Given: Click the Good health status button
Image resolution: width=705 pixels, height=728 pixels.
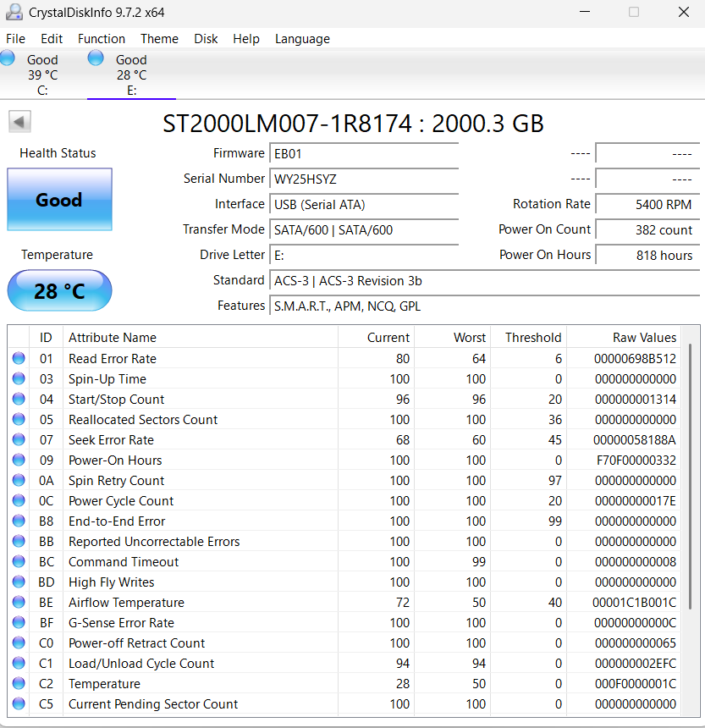Looking at the screenshot, I should [x=59, y=200].
